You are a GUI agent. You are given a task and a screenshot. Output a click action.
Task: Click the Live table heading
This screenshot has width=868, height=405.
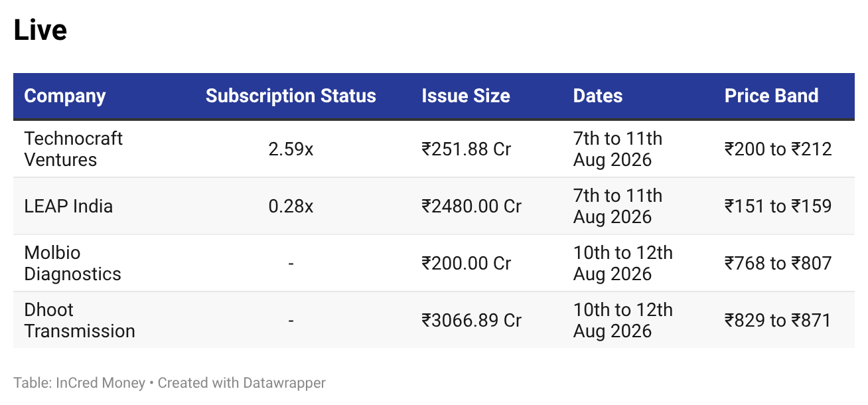(x=40, y=31)
